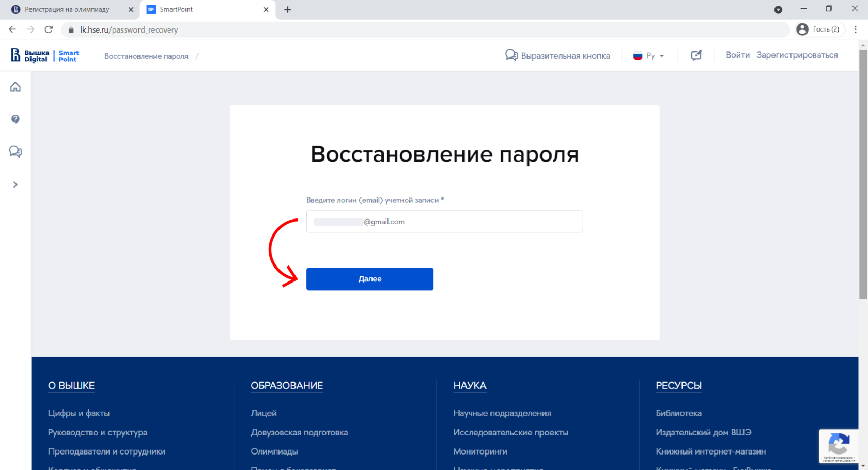Focus the email login input field
The image size is (868, 470).
click(x=444, y=221)
